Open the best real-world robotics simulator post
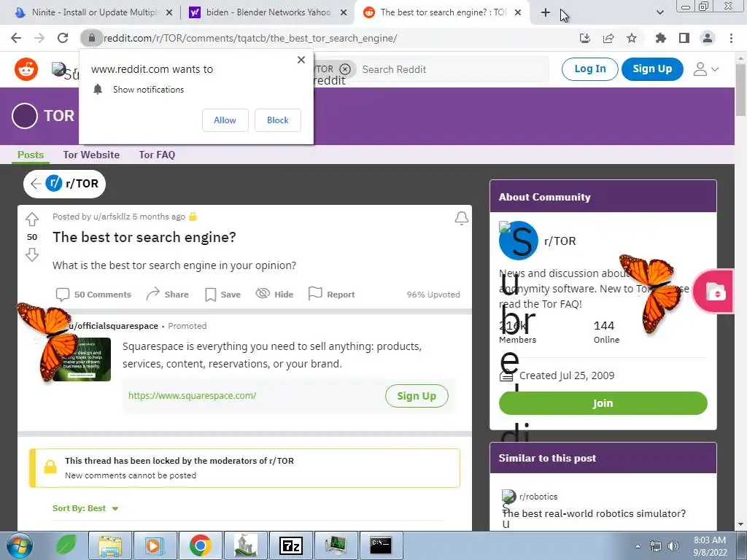Screen dimensions: 747x560 click(x=594, y=514)
